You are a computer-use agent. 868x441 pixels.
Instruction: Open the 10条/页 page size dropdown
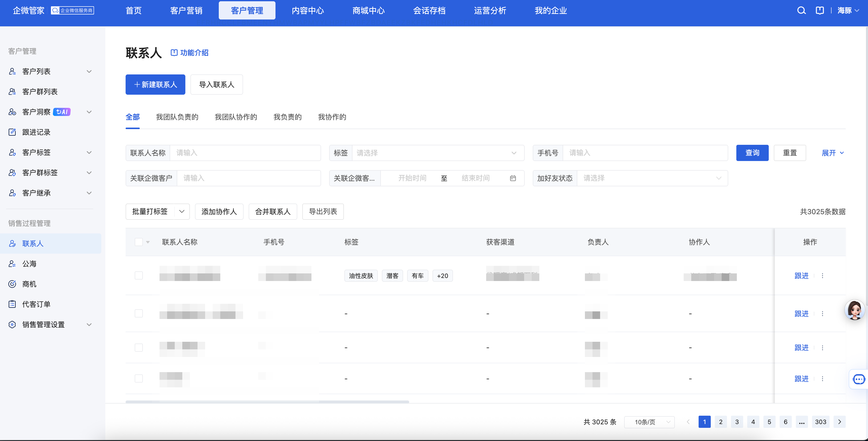click(649, 422)
